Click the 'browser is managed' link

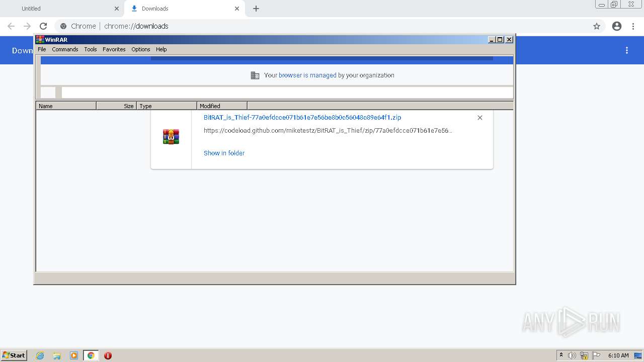point(307,75)
